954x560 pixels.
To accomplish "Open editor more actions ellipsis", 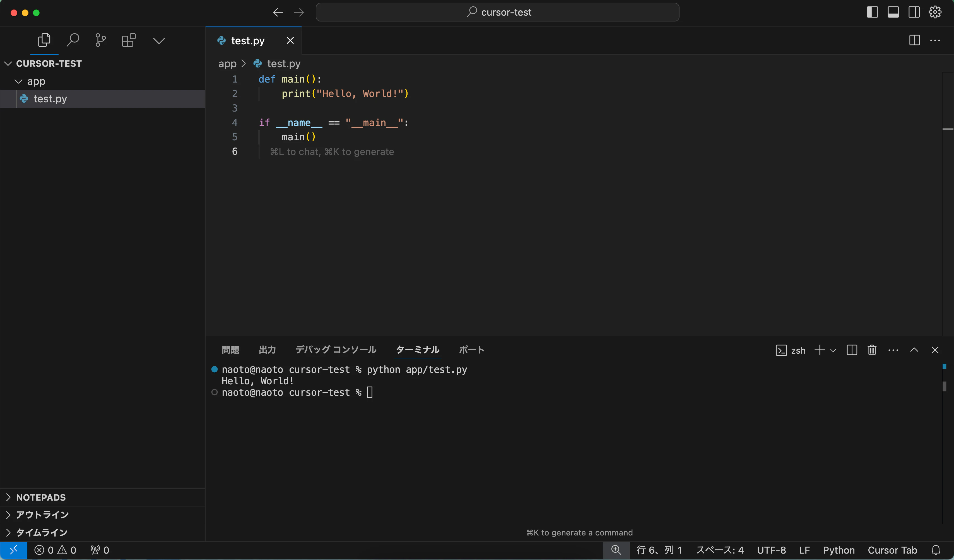I will [x=935, y=40].
